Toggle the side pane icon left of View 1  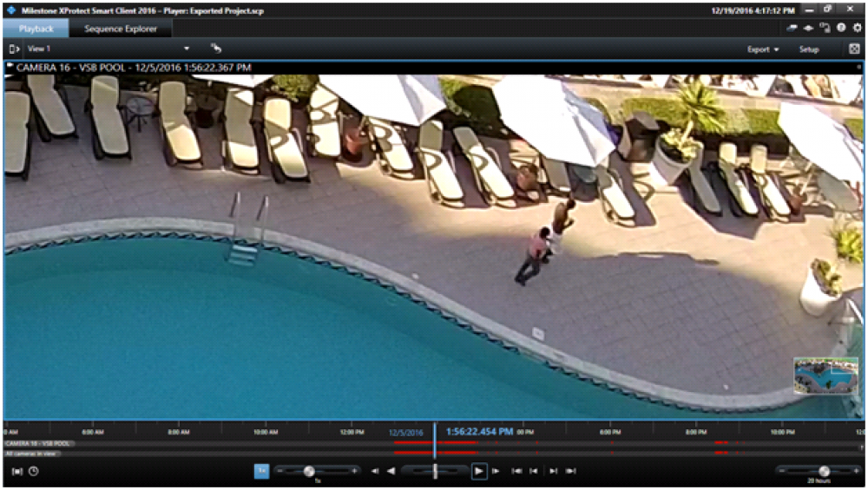pyautogui.click(x=14, y=49)
